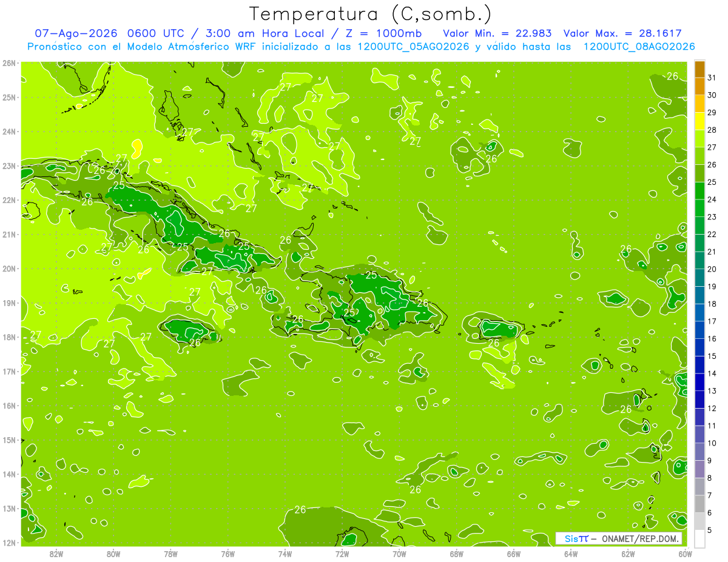Click the "24N" latitude axis label
The image size is (728, 562).
[x=8, y=132]
